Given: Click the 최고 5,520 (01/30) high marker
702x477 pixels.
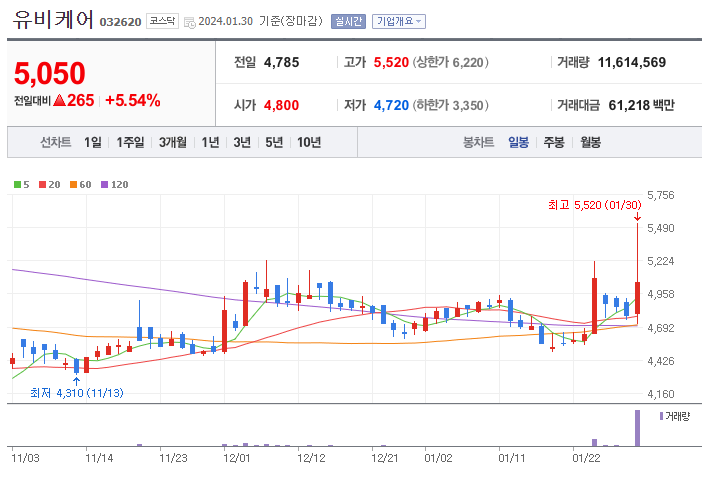Looking at the screenshot, I should tap(595, 205).
